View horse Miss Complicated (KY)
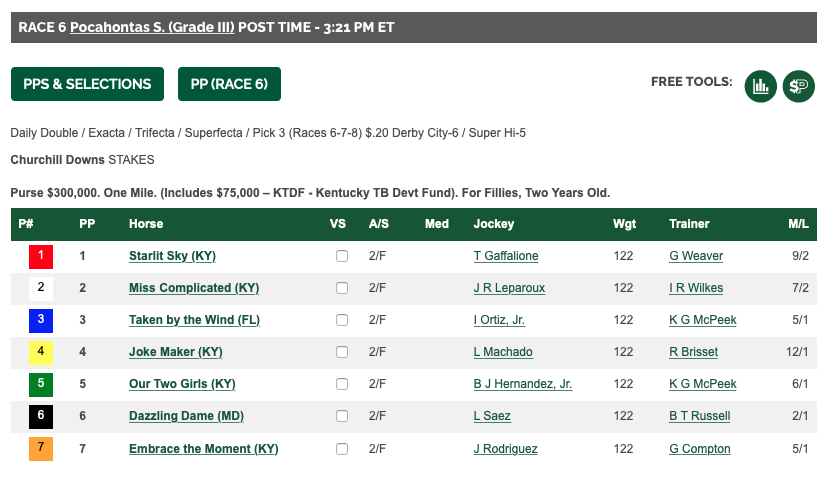830x477 pixels. [x=194, y=288]
